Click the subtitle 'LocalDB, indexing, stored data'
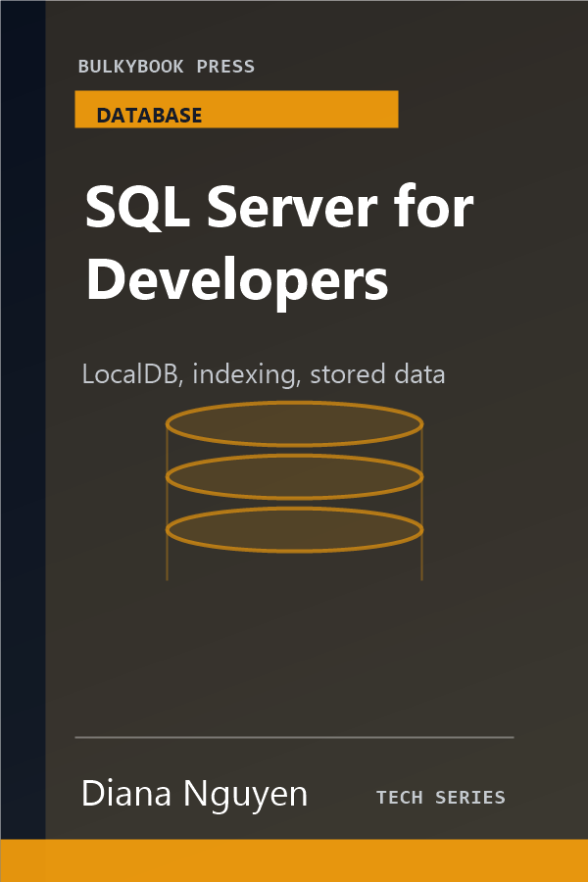 pos(264,374)
